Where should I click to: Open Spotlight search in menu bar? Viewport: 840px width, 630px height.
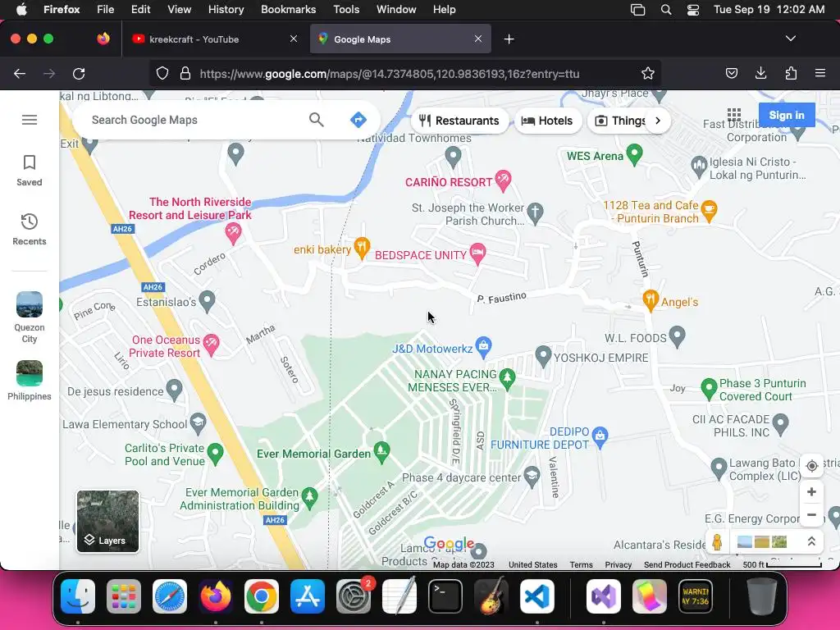666,10
